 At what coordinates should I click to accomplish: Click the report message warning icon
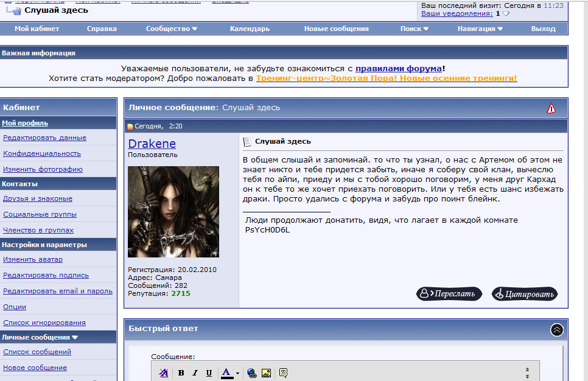[551, 108]
